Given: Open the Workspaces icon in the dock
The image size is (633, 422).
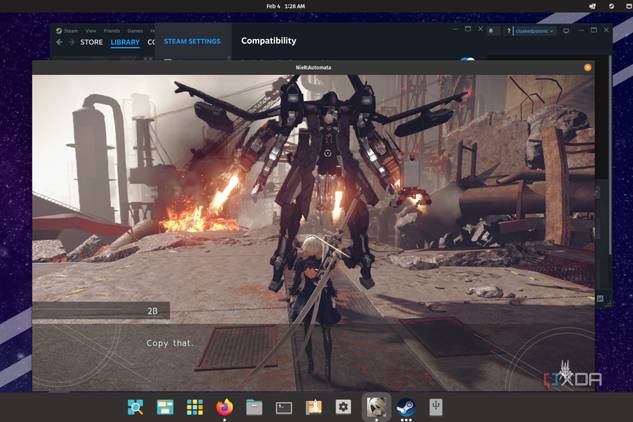Looking at the screenshot, I should point(165,407).
